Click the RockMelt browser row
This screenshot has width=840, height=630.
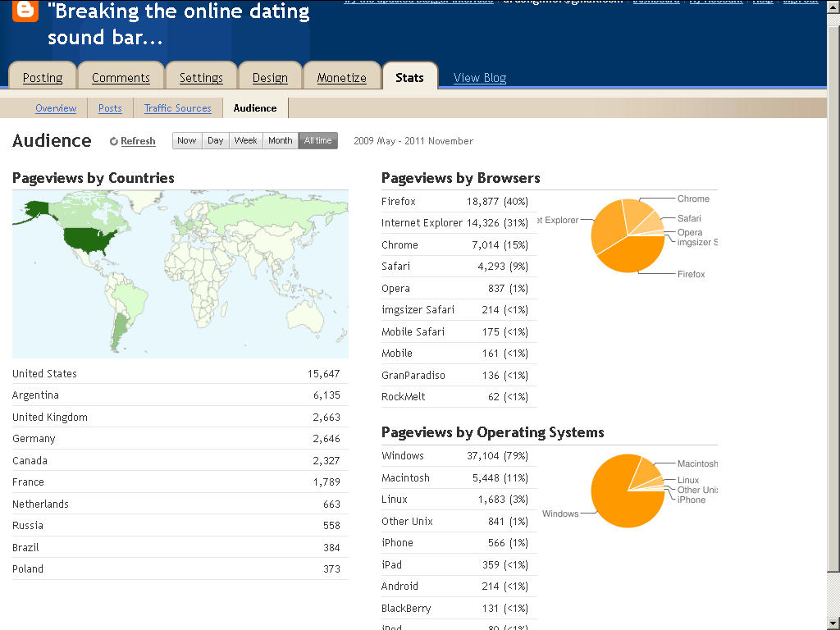click(x=459, y=397)
